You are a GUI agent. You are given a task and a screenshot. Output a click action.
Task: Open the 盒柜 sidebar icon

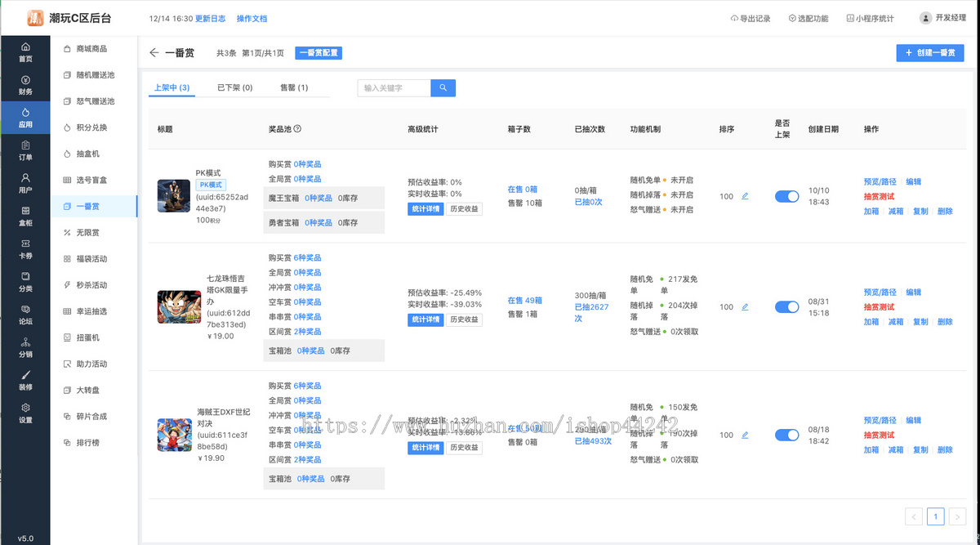(25, 211)
